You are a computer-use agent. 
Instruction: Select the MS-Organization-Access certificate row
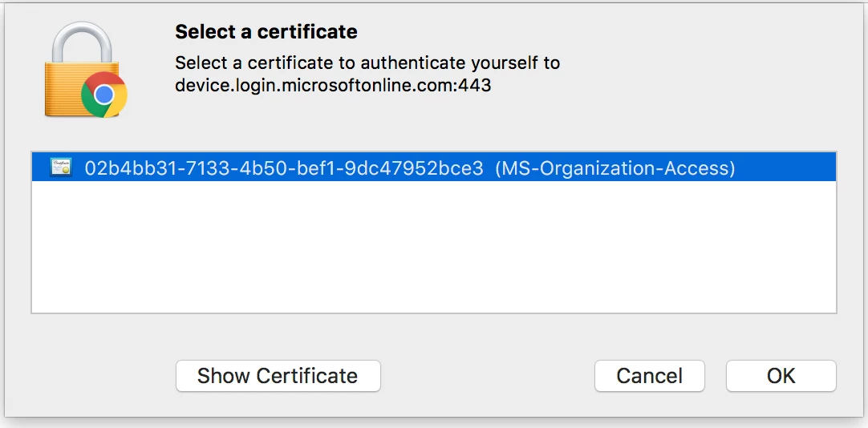(x=434, y=167)
